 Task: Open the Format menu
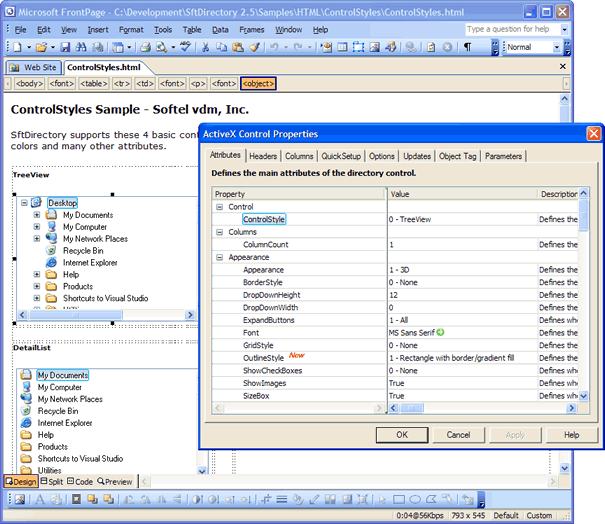click(131, 30)
